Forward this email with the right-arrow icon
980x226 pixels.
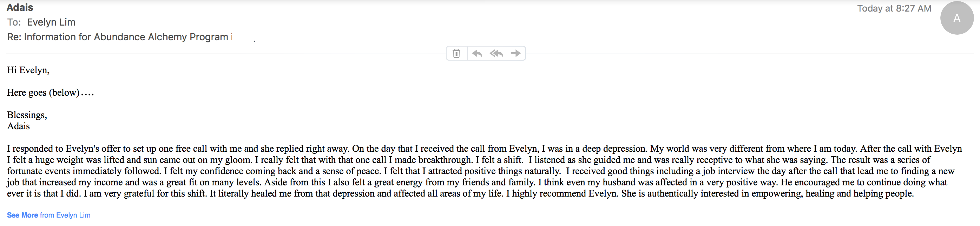515,53
